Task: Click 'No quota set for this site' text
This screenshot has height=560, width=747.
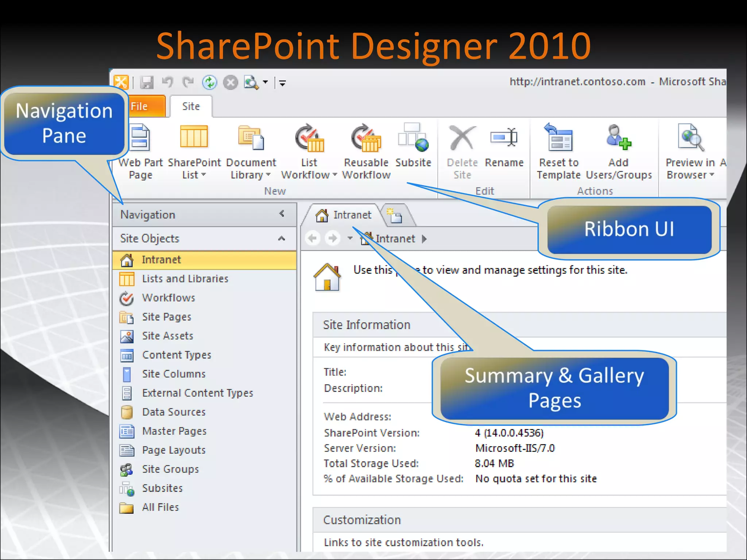Action: [536, 479]
